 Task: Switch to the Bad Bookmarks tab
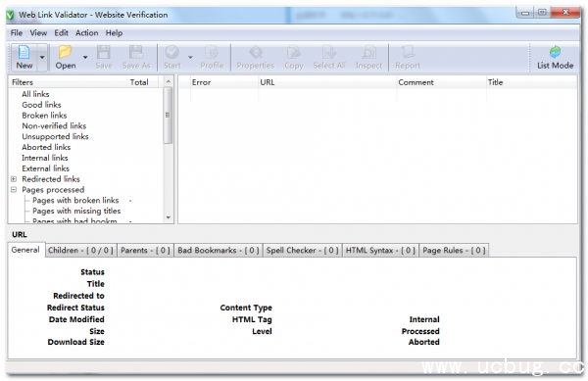pyautogui.click(x=219, y=251)
